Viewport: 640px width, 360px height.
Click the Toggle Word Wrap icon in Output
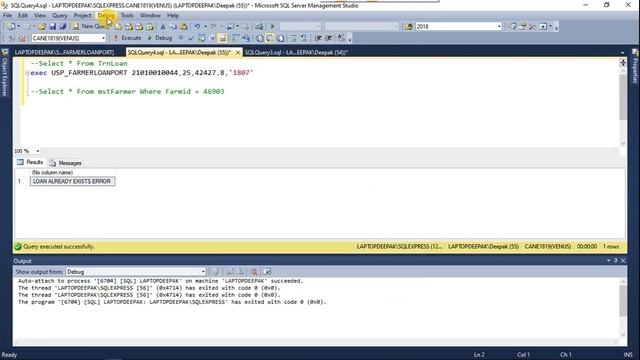point(267,272)
